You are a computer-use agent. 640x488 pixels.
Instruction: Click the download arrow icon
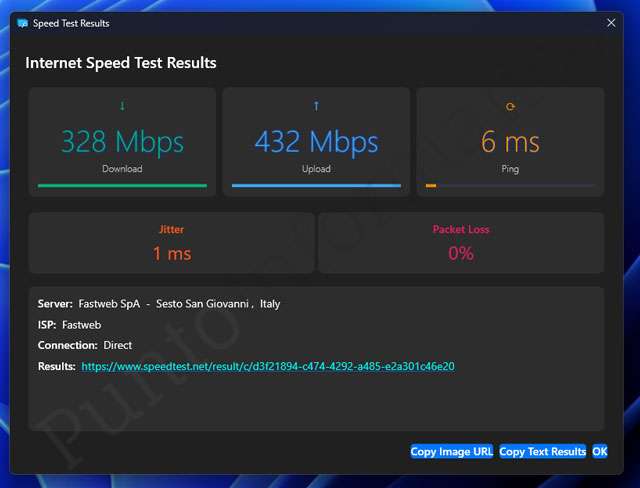click(122, 106)
